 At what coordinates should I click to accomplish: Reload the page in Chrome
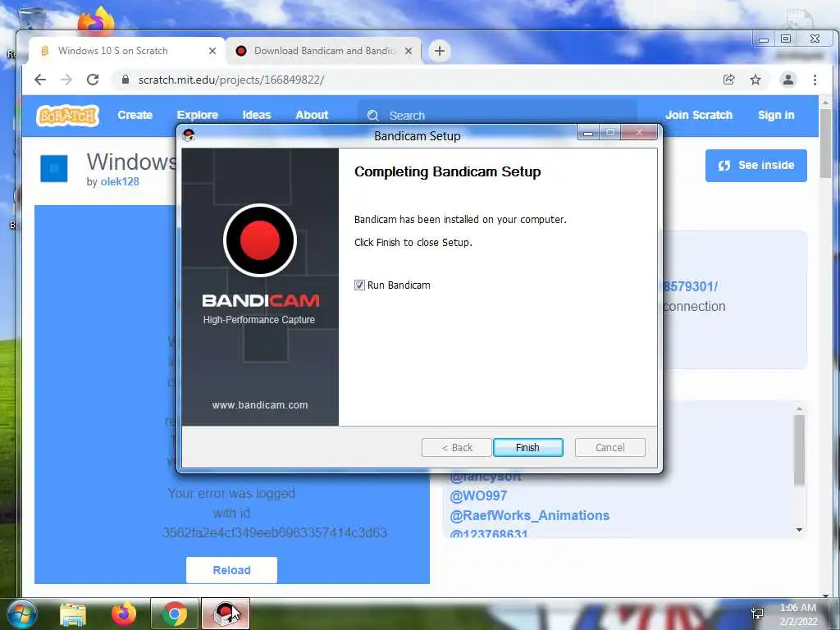pos(93,80)
